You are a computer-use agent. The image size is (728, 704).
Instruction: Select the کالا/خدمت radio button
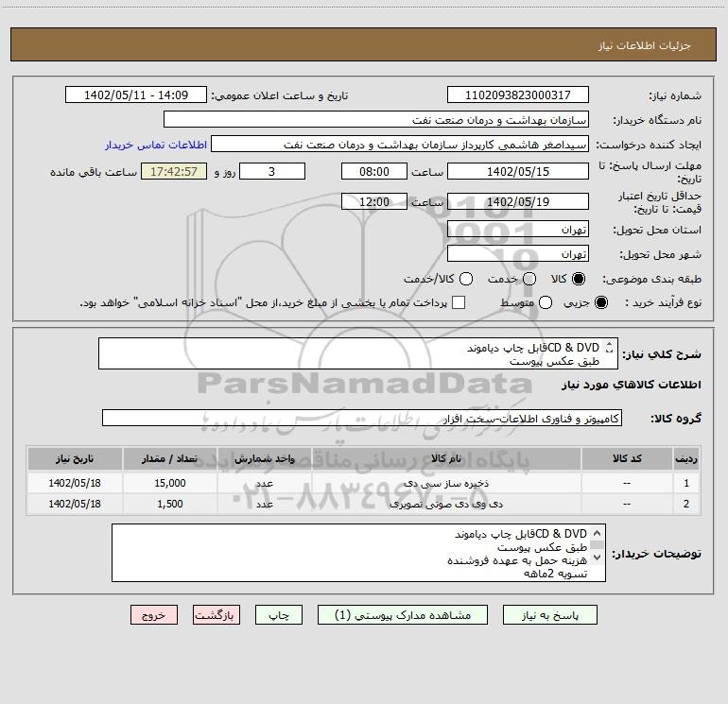click(x=466, y=279)
